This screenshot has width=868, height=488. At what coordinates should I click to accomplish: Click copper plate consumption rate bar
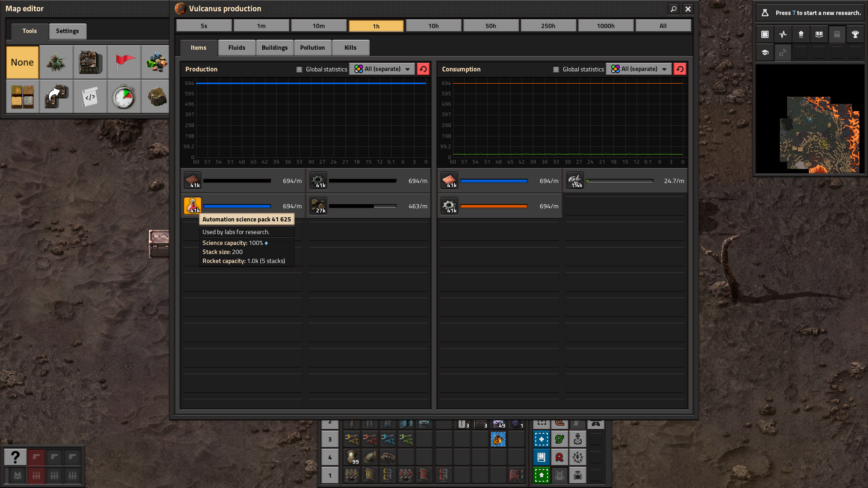click(x=494, y=181)
